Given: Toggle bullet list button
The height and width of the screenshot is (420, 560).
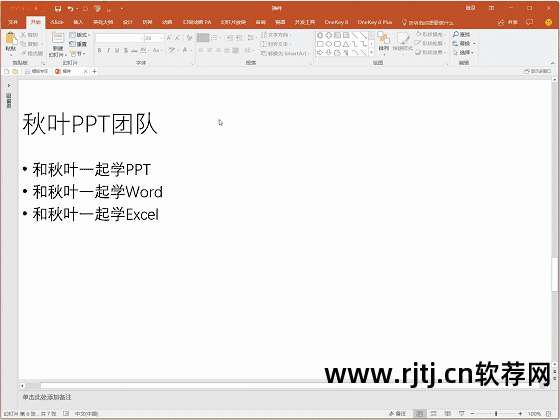Looking at the screenshot, I should [x=203, y=38].
